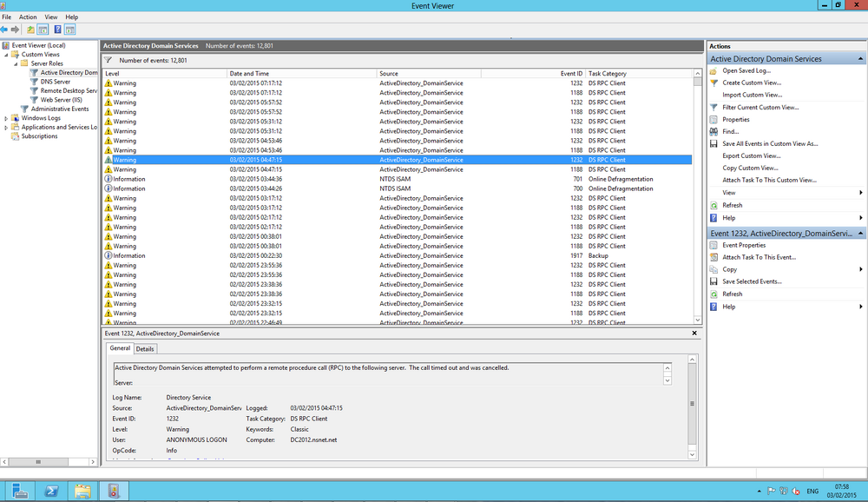Click the Create Custom View funnel icon

point(713,83)
